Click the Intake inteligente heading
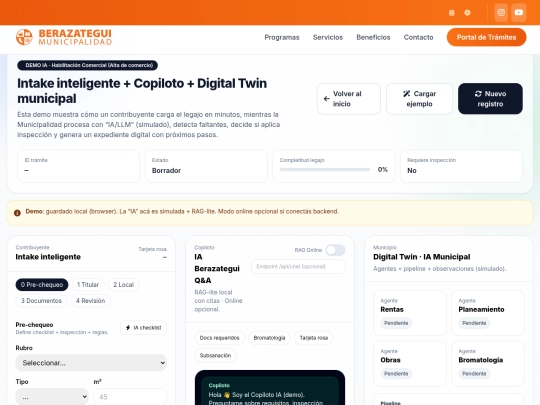The width and height of the screenshot is (540, 405). (48, 257)
